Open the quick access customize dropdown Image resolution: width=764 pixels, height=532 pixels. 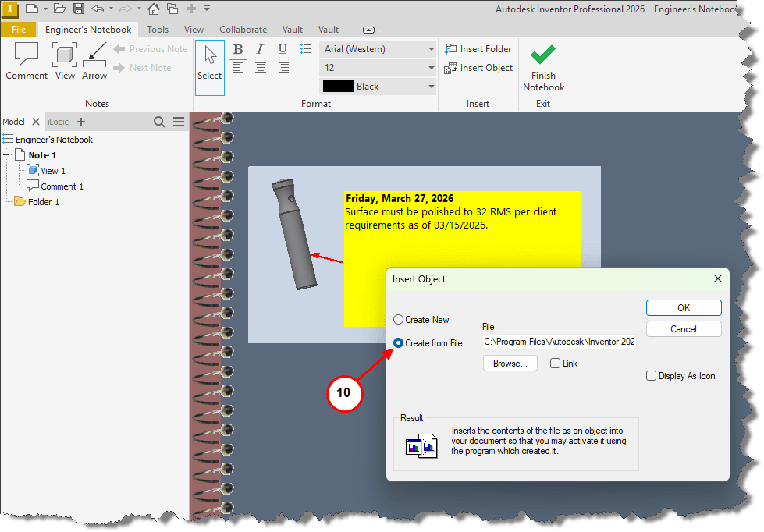tap(207, 9)
